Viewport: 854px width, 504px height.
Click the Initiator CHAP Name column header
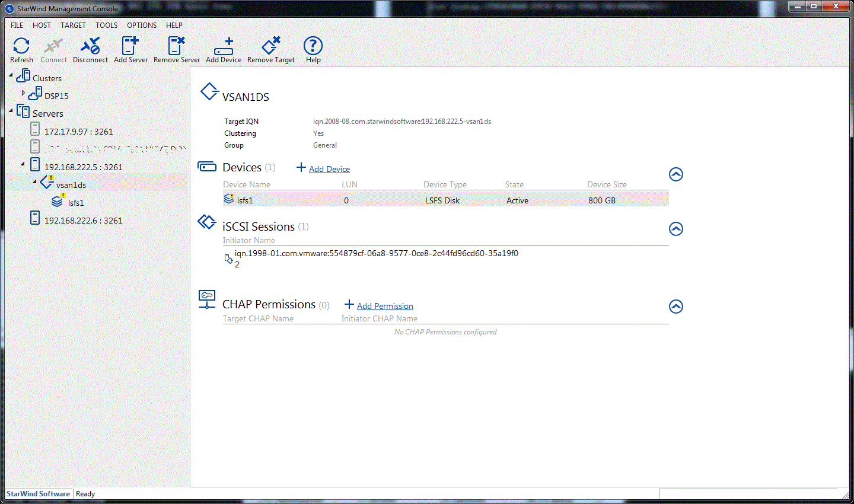point(380,318)
